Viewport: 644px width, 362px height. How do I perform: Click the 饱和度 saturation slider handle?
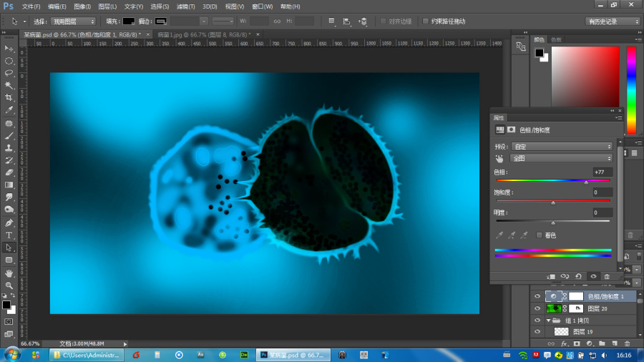(x=553, y=202)
